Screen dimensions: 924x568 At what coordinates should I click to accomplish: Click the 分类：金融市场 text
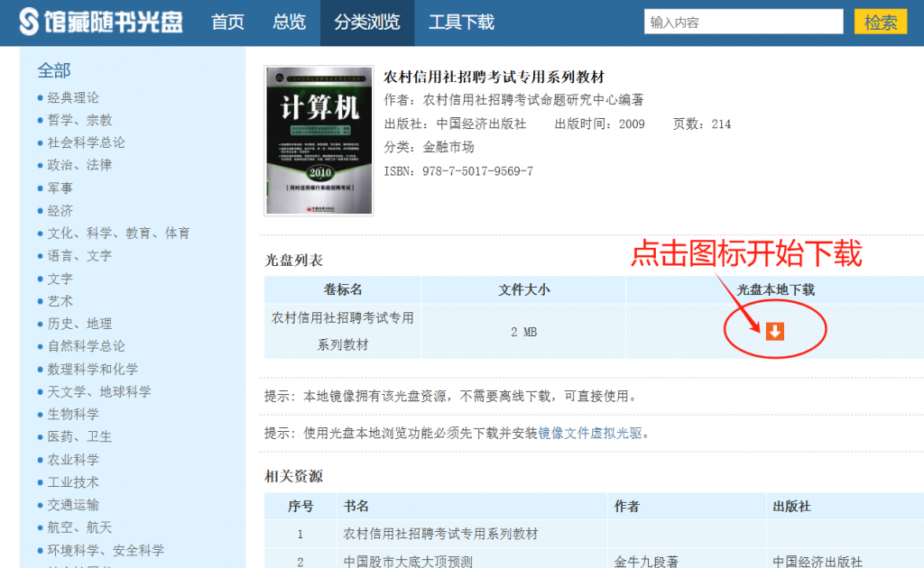pyautogui.click(x=429, y=147)
